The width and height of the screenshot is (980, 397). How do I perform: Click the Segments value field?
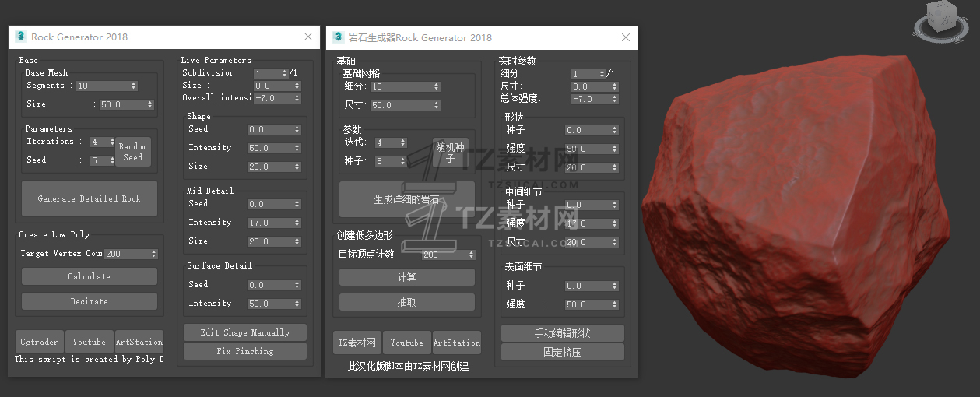[x=103, y=86]
